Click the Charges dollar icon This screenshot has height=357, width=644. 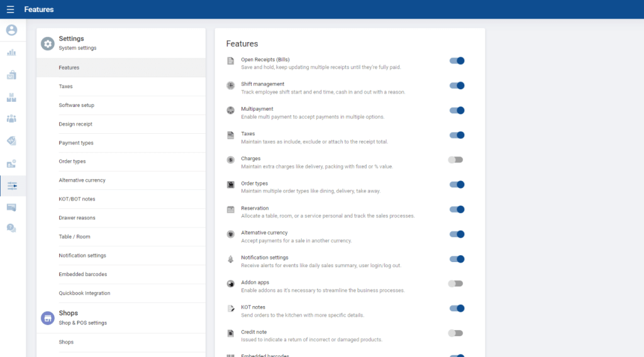(x=230, y=160)
